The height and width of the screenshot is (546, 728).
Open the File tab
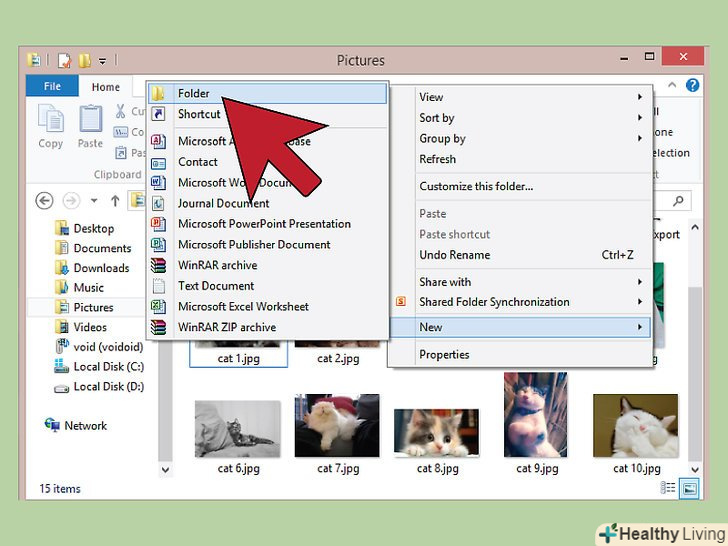[x=50, y=87]
